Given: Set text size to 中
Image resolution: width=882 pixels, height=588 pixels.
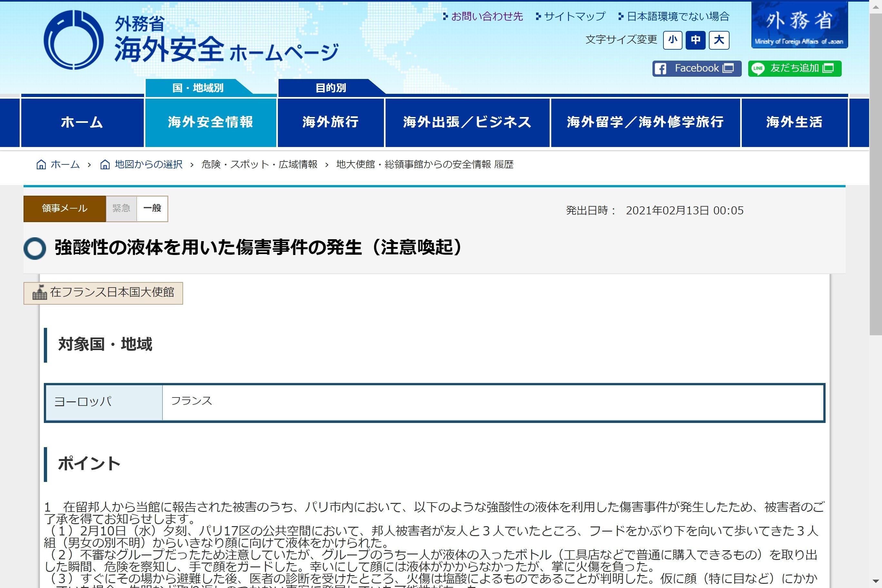Looking at the screenshot, I should pyautogui.click(x=695, y=40).
